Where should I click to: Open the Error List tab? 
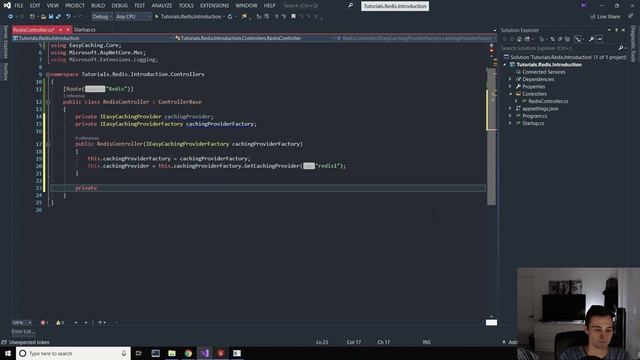coord(23,331)
